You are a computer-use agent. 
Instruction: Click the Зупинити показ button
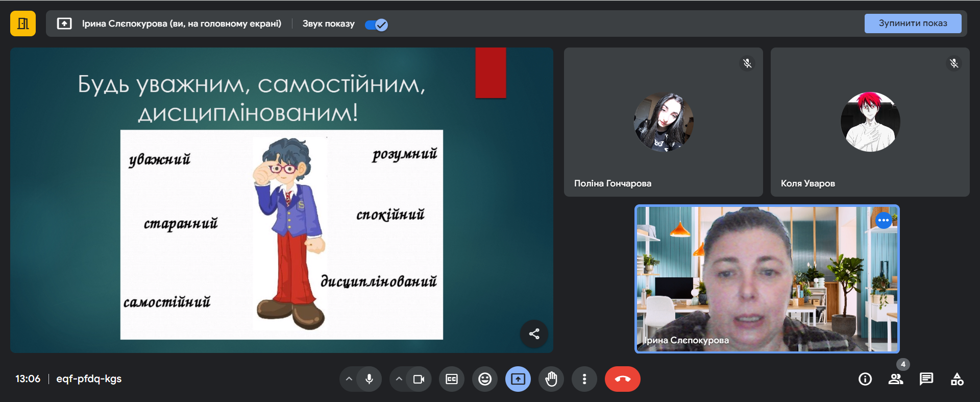tap(913, 23)
